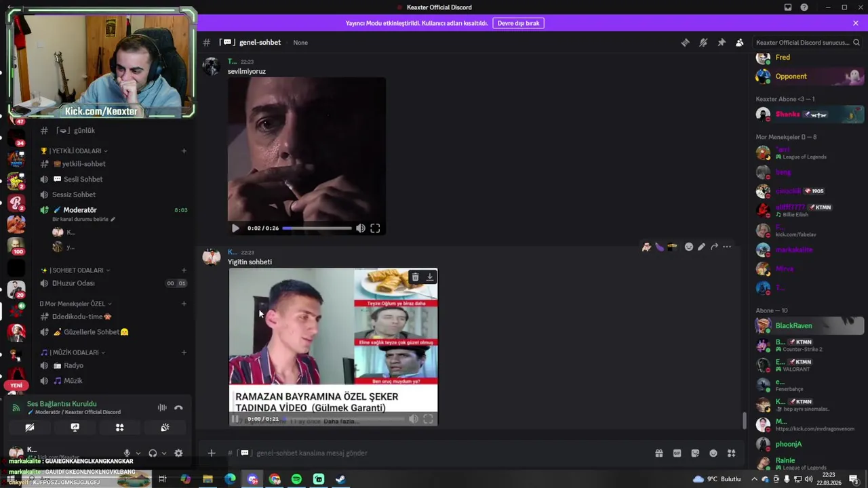Turn on the camera in voice panel
The image size is (868, 488).
click(30, 428)
